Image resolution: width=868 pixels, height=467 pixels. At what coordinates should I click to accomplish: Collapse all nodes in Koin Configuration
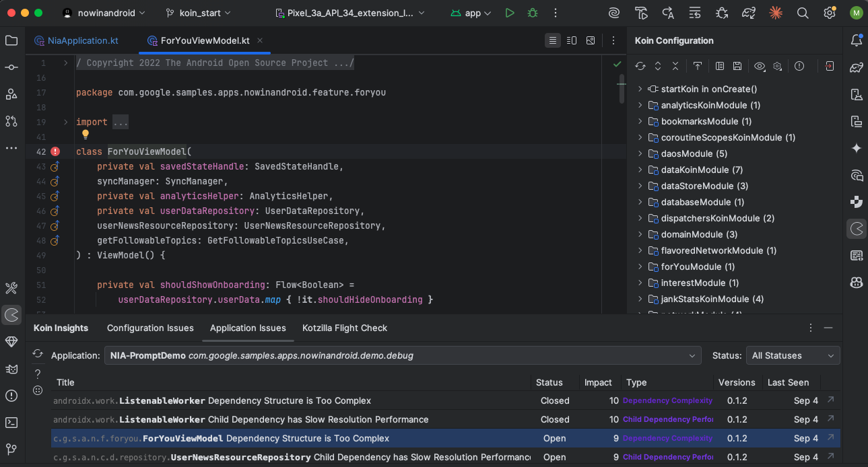tap(675, 66)
